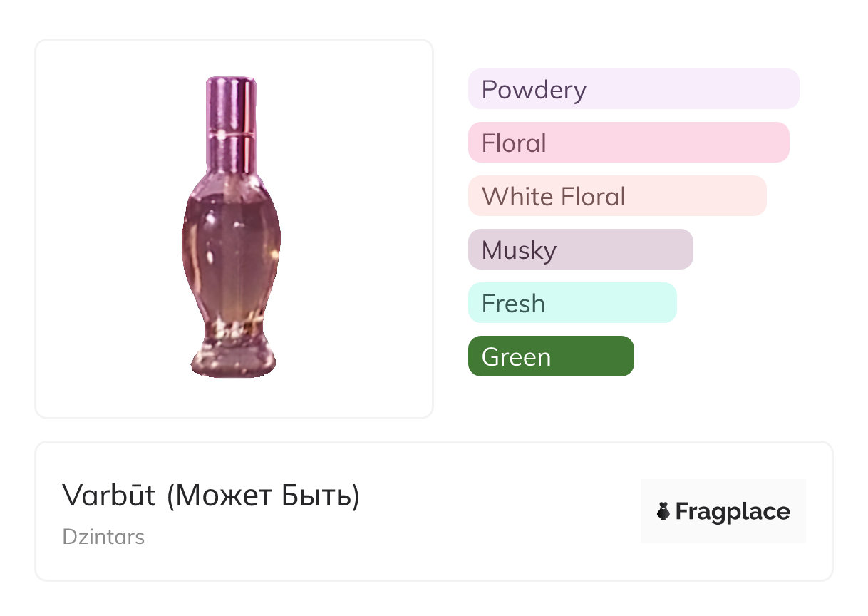
Task: Click the rounded belly of the bottle
Action: pos(231,242)
